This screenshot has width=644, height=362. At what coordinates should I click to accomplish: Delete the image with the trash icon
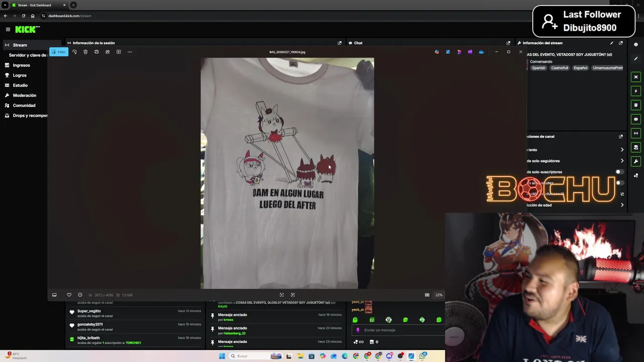point(86,52)
